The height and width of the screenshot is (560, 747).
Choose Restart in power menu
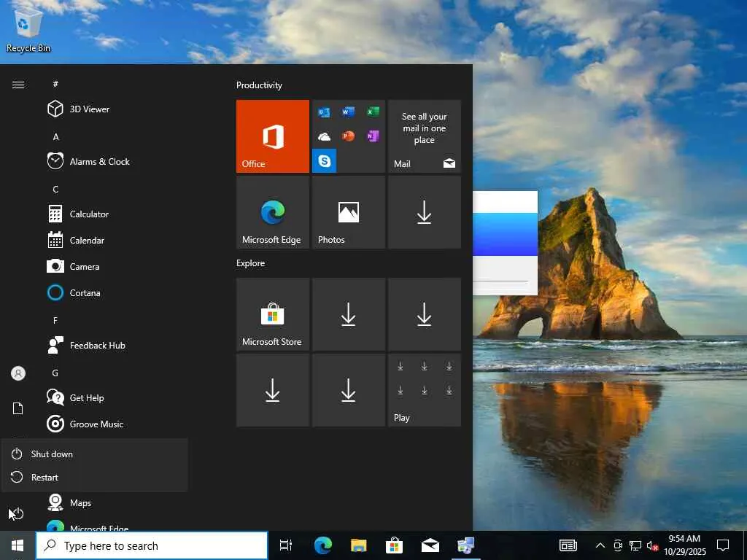[94, 477]
